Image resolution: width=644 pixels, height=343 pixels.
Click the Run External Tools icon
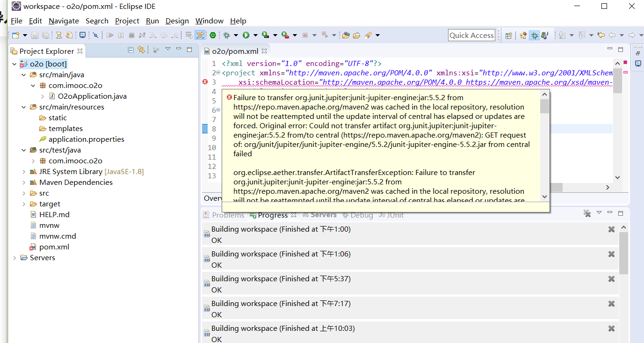pos(285,35)
